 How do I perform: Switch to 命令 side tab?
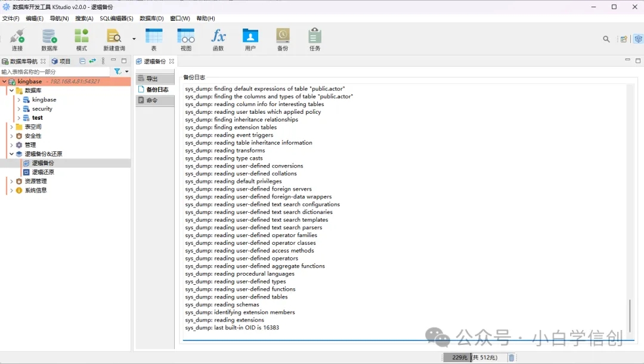[x=155, y=100]
